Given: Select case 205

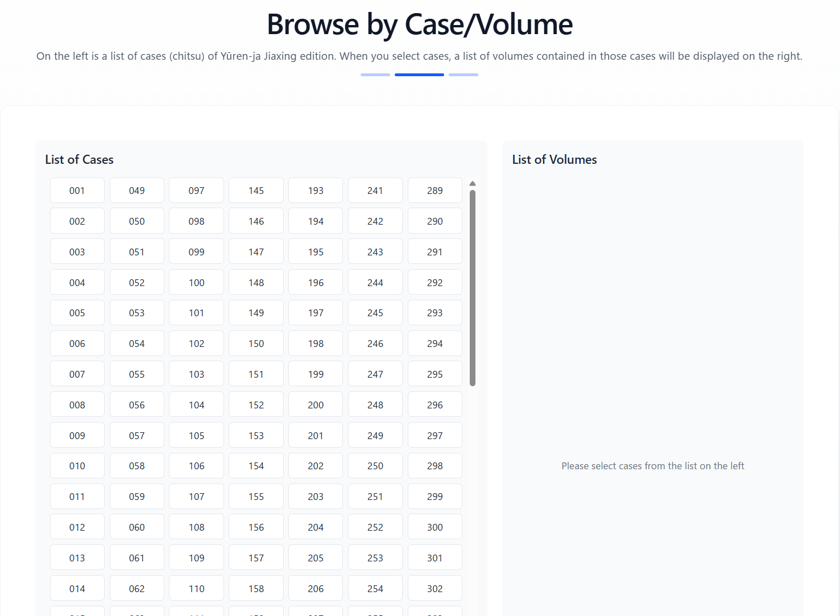Looking at the screenshot, I should coord(315,557).
